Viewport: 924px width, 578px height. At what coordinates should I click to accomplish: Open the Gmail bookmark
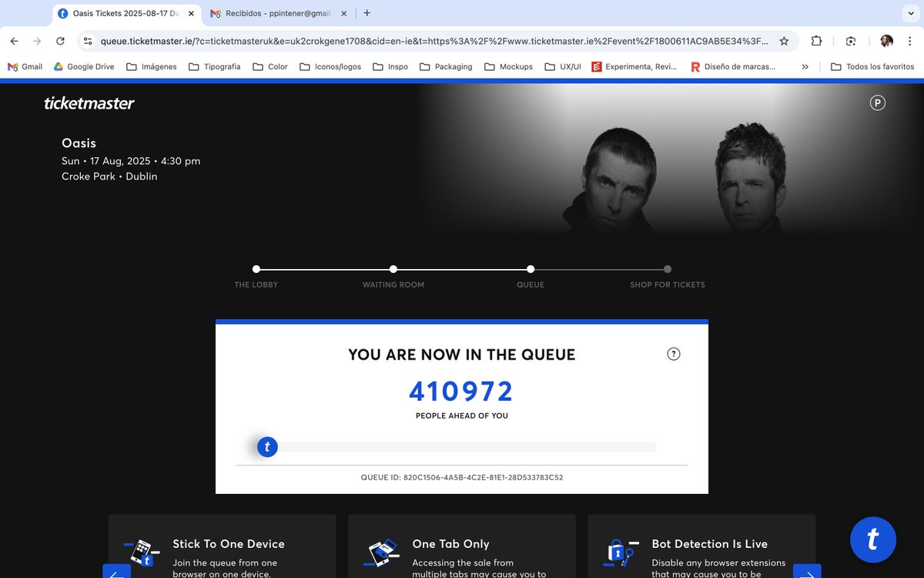[25, 66]
